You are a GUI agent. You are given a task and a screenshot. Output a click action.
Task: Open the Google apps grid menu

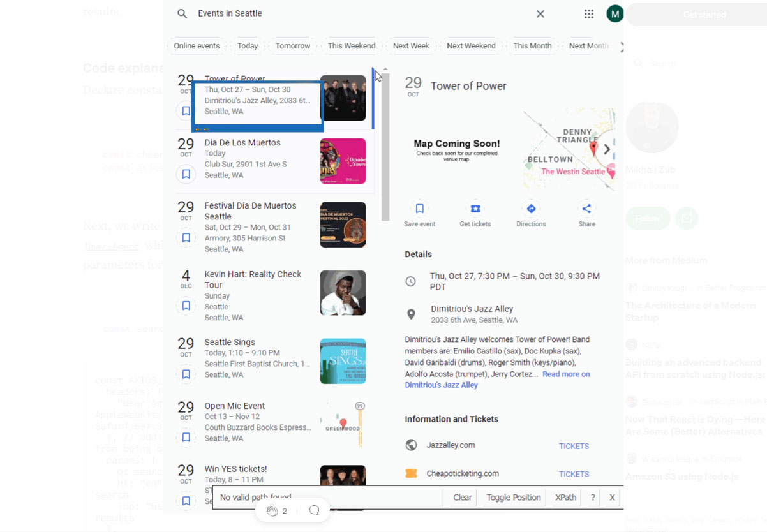[589, 13]
